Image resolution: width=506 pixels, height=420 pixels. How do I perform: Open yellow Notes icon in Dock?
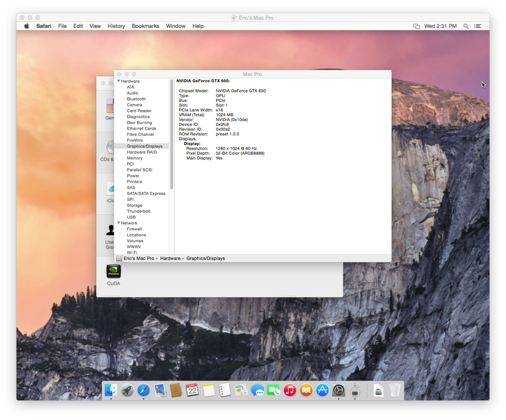[x=209, y=390]
